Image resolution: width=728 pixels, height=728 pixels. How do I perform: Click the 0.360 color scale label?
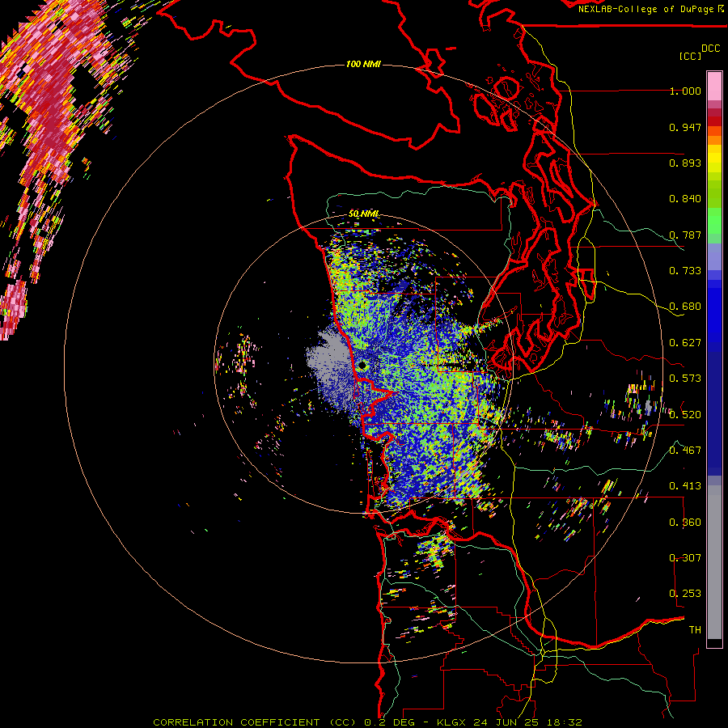685,522
